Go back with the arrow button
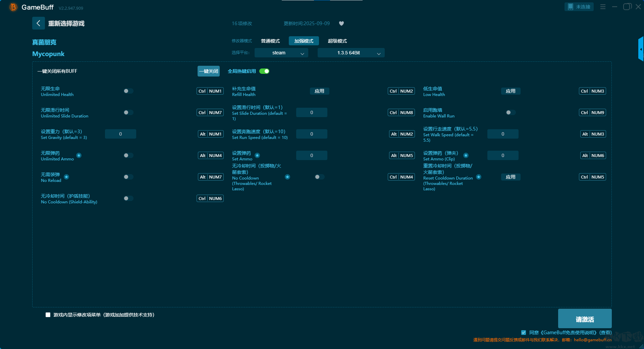The width and height of the screenshot is (644, 349). [x=38, y=23]
